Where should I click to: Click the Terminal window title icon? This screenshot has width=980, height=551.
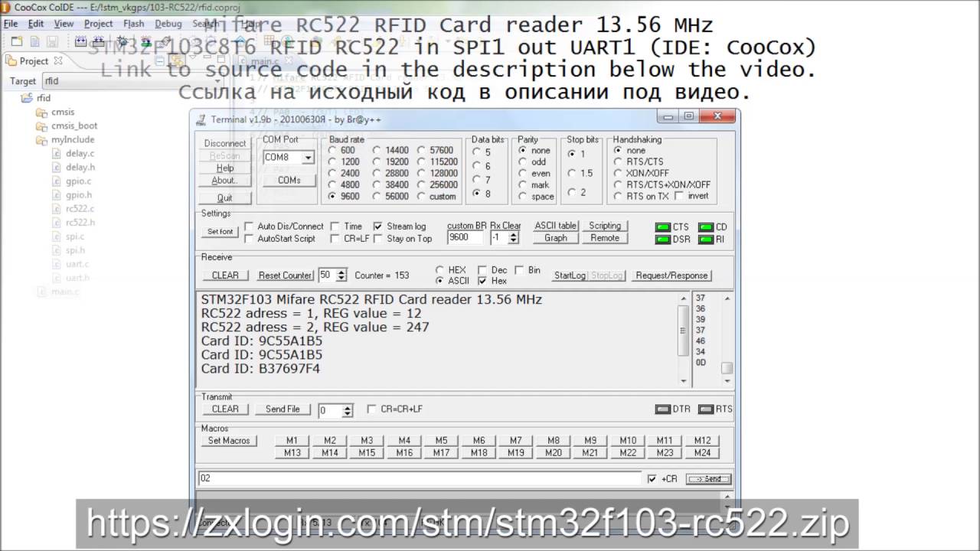tap(201, 119)
